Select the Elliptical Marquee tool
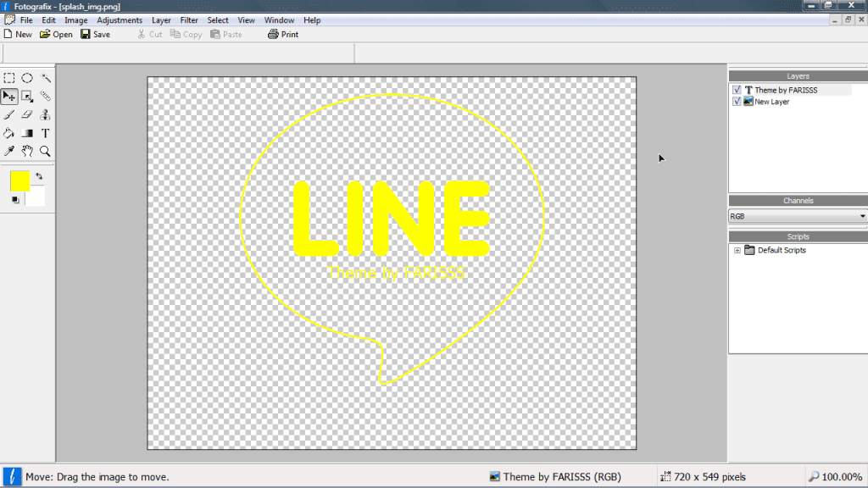This screenshot has height=488, width=868. (x=27, y=79)
